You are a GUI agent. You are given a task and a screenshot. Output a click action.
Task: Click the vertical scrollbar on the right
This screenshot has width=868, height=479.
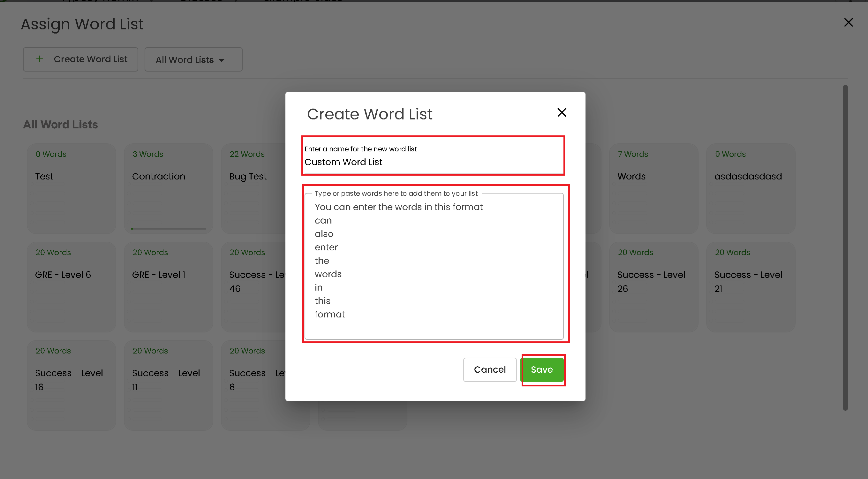[845, 248]
